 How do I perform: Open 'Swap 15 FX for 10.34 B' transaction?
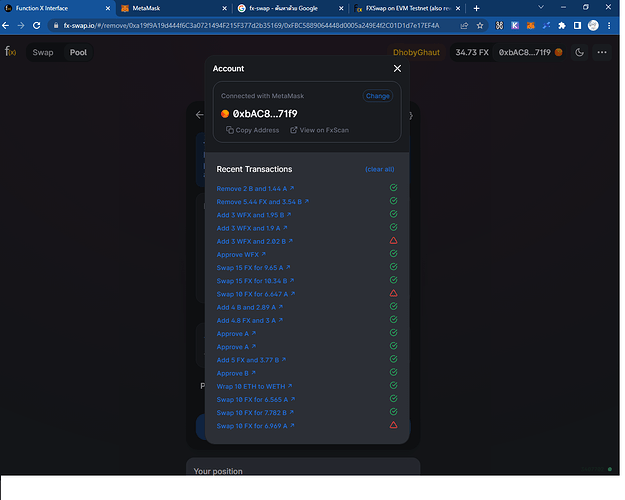pyautogui.click(x=255, y=281)
